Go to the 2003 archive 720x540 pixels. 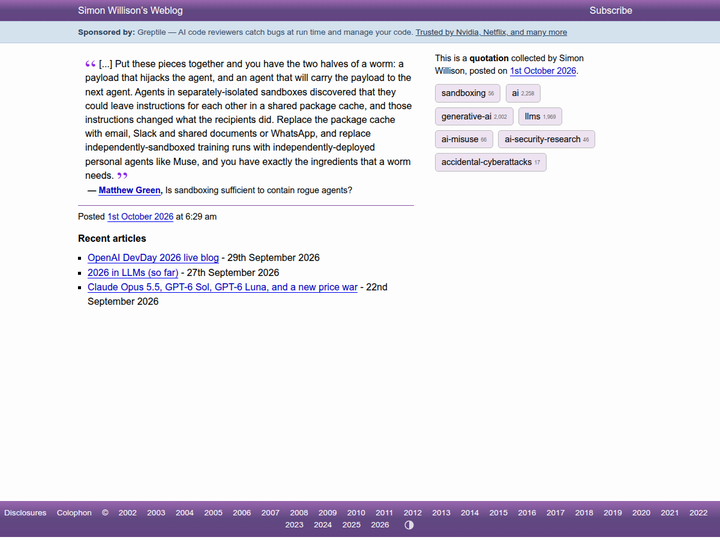click(156, 513)
